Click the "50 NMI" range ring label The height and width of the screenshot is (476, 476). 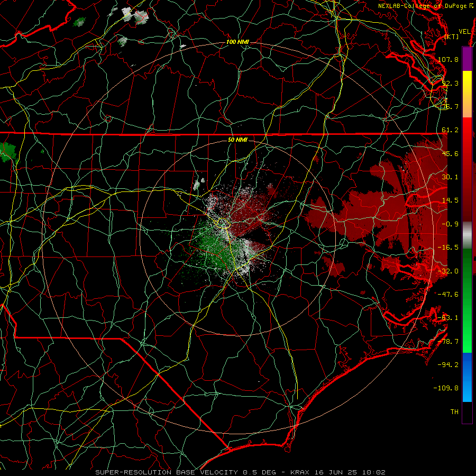click(x=237, y=140)
